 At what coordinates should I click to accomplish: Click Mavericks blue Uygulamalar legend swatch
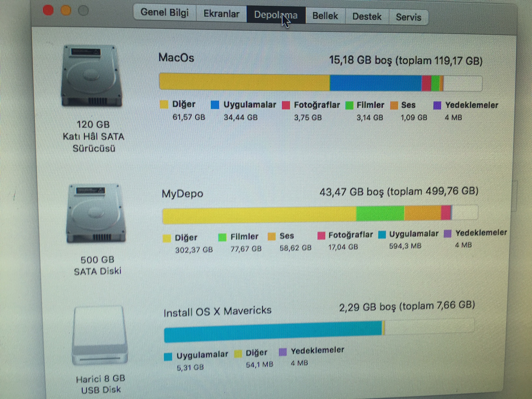(x=168, y=357)
